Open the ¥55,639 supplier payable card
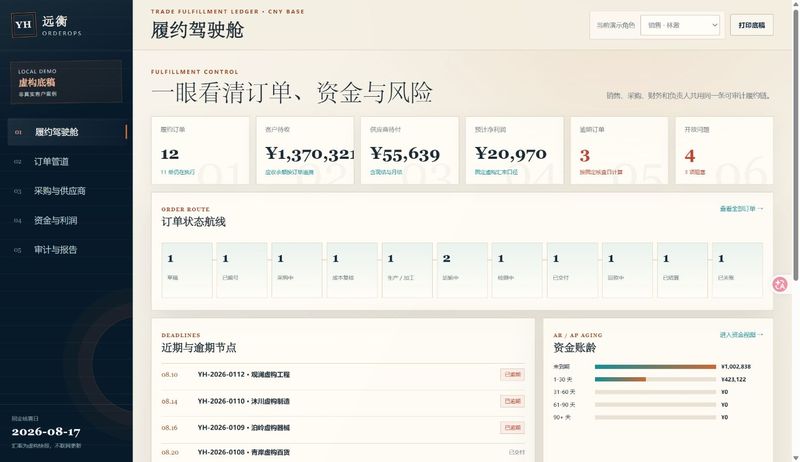Image resolution: width=800 pixels, height=462 pixels. [410, 150]
